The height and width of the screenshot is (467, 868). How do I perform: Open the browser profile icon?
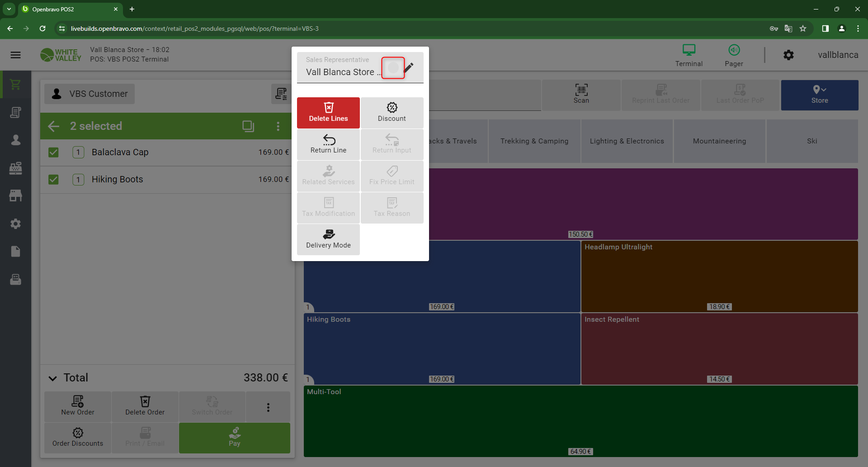pos(842,29)
